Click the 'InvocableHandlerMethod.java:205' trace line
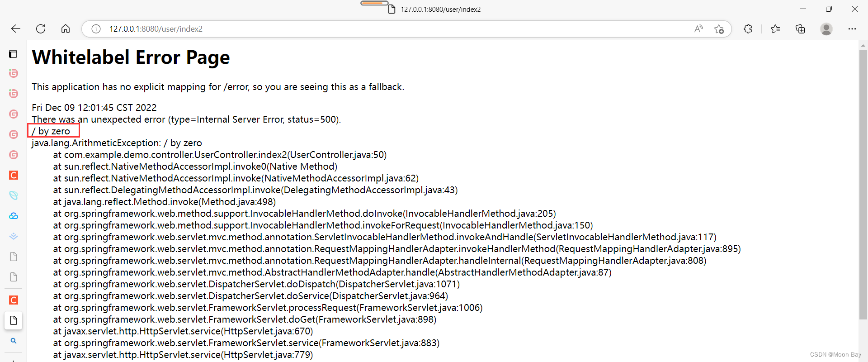The width and height of the screenshot is (868, 362). point(305,214)
